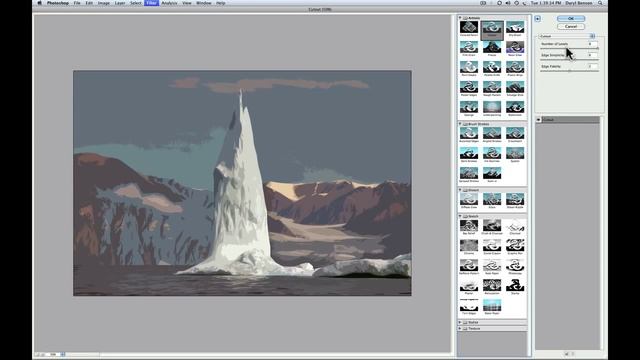Open the Photoshop application menu

[x=58, y=3]
